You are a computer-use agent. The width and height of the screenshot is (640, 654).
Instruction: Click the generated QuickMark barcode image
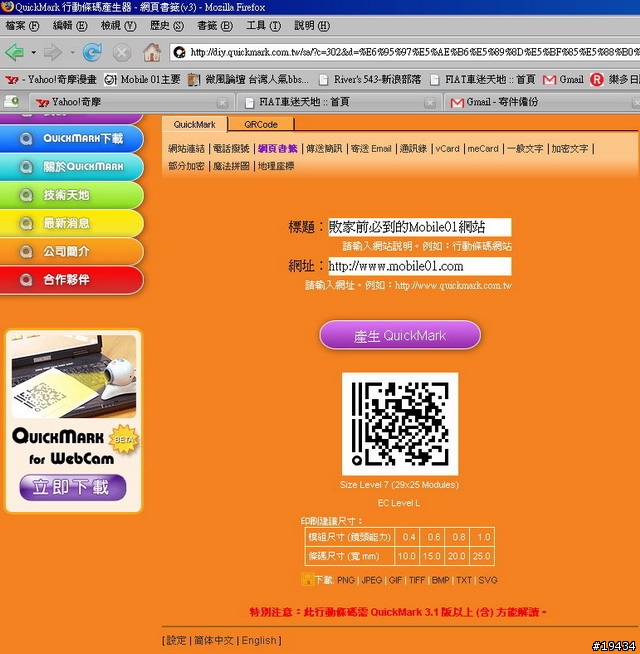(x=400, y=424)
